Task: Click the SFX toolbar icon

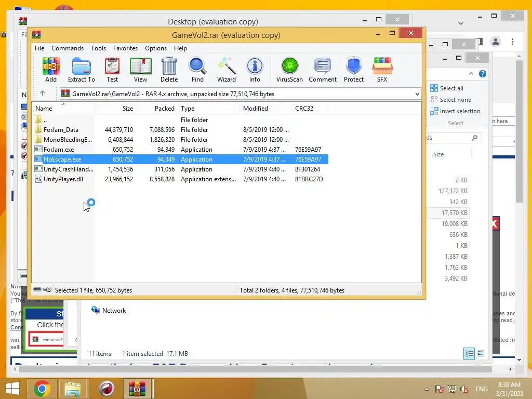Action: click(382, 69)
